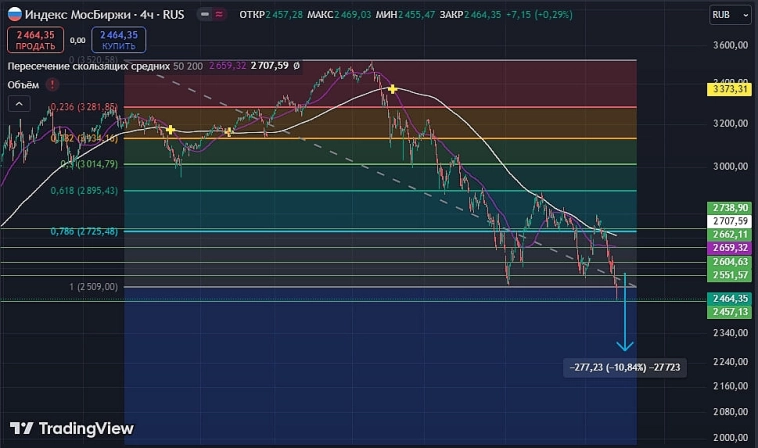Toggle the grey dash indicator beside RUS

click(203, 14)
